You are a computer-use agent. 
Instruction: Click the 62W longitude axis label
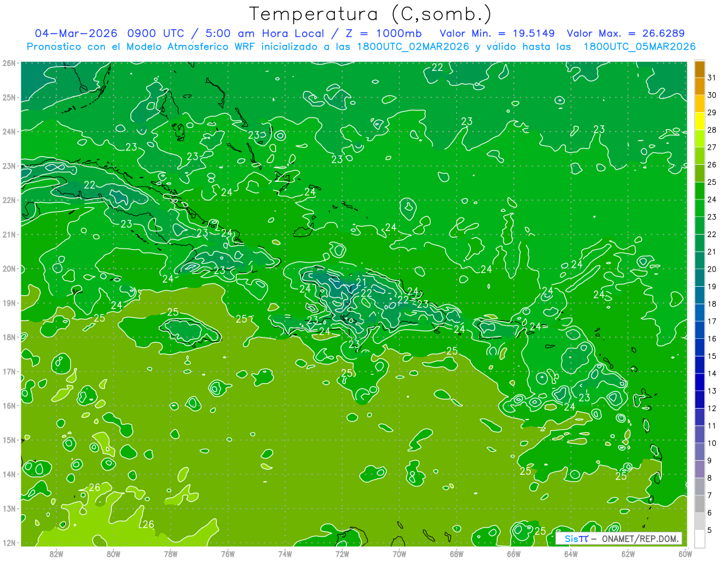pyautogui.click(x=628, y=554)
